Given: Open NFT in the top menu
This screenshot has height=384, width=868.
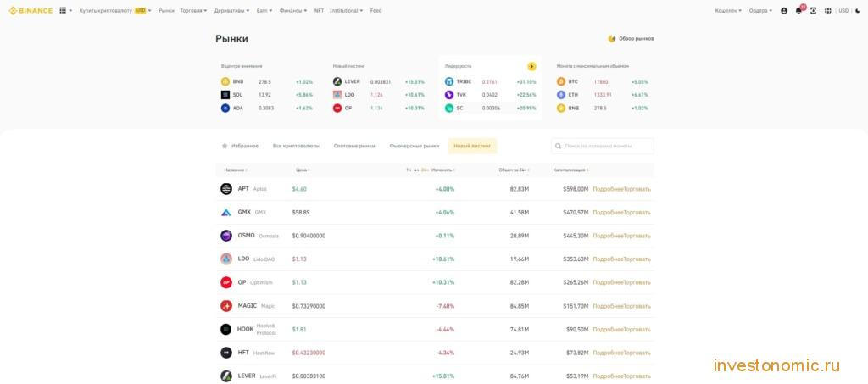Looking at the screenshot, I should (x=319, y=10).
